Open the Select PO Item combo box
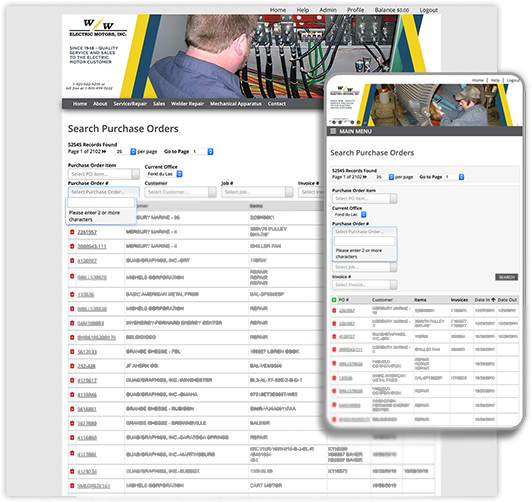Image resolution: width=532 pixels, height=502 pixels. 103,174
